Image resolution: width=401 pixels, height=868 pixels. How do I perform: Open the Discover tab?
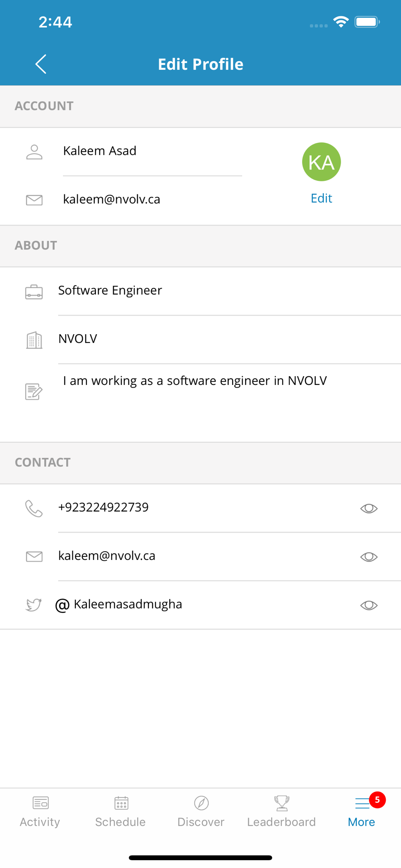(201, 812)
